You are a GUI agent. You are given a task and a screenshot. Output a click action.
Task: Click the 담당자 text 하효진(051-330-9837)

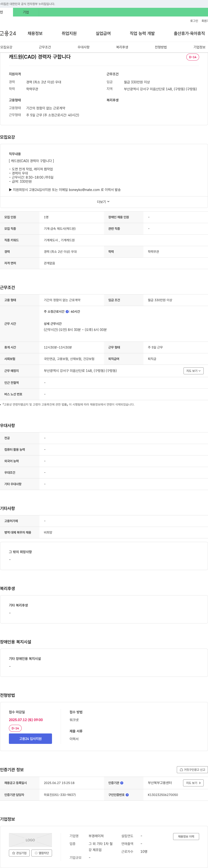point(60,794)
